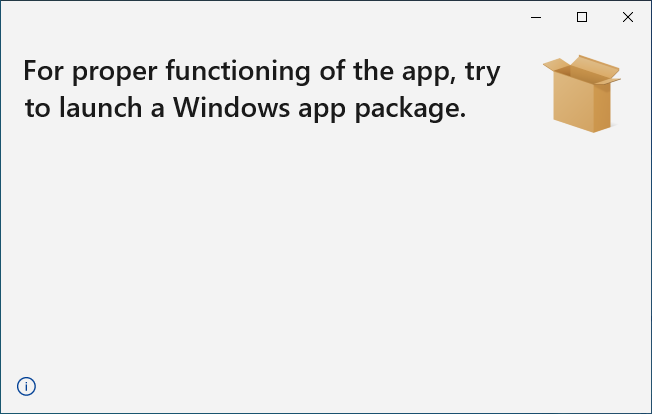
Task: Show app installer details via info icon
Action: 26,387
